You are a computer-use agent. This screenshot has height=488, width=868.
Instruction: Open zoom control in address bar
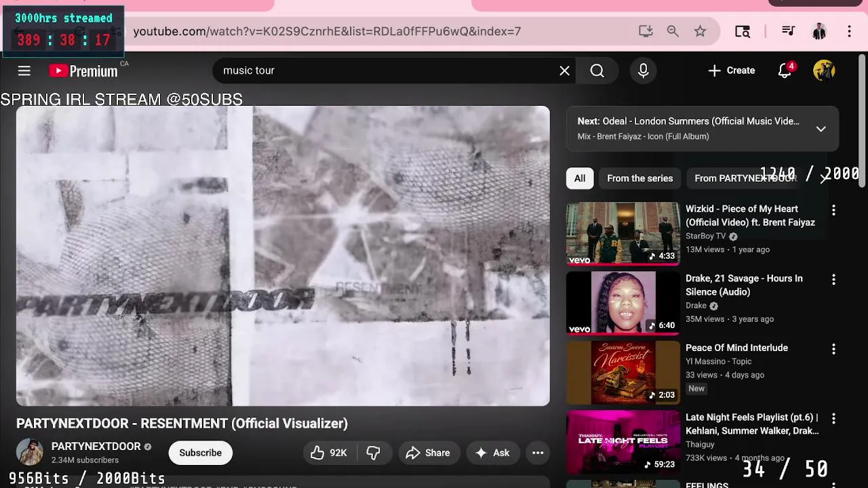click(673, 31)
